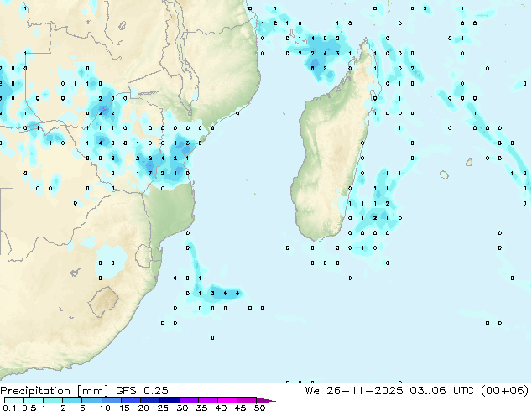Click the '0.5' legend scale label
The width and height of the screenshot is (532, 411).
29,408
